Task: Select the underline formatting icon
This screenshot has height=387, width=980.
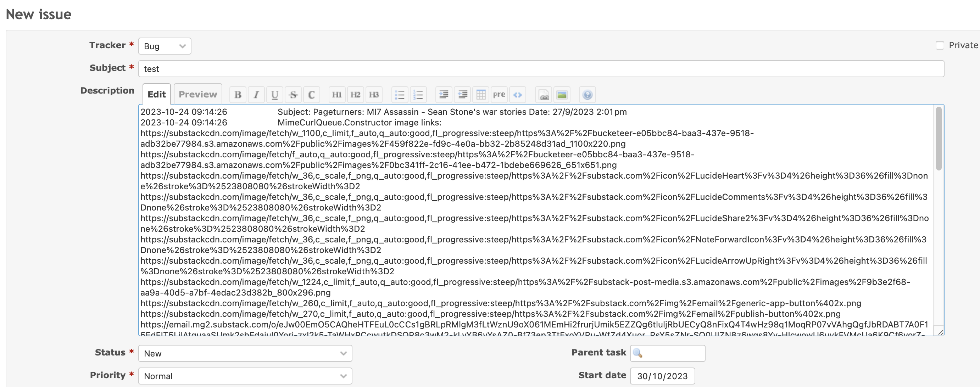Action: (x=275, y=94)
